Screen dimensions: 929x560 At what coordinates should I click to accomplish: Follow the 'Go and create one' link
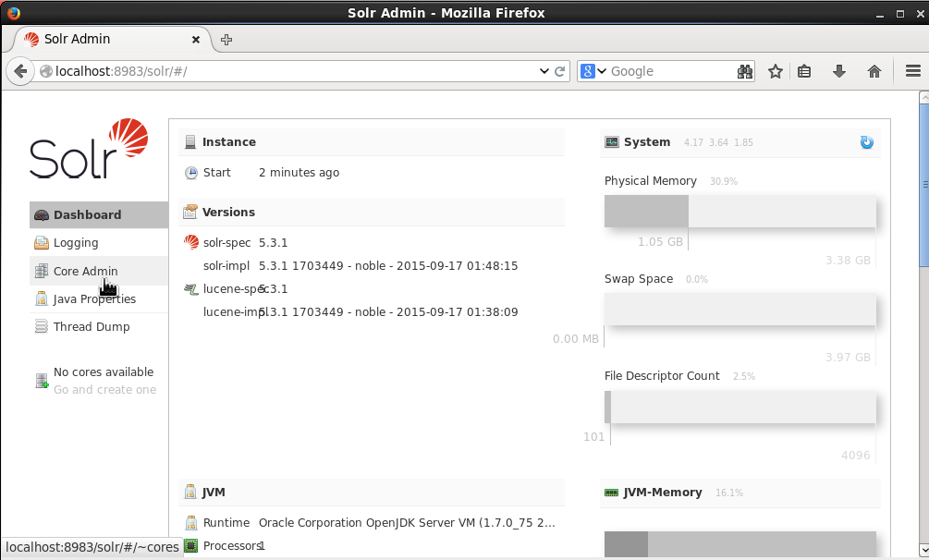(104, 390)
